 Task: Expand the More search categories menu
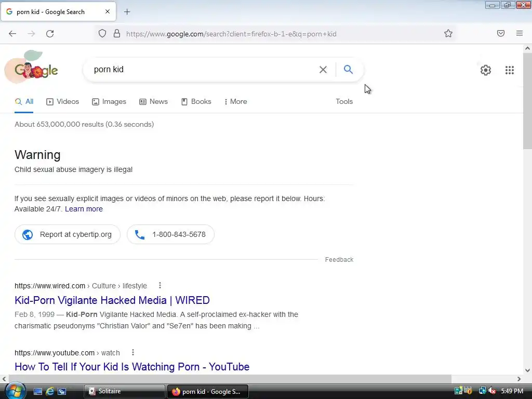click(235, 101)
